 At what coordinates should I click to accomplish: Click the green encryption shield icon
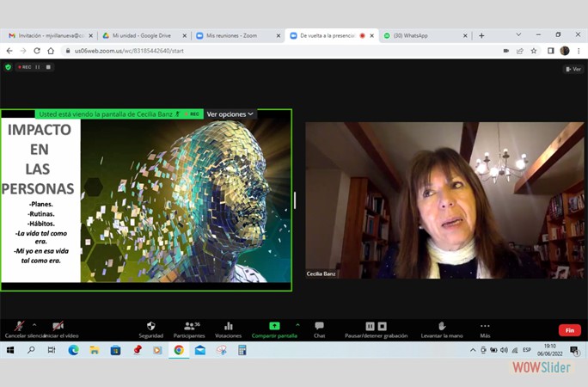[8, 67]
